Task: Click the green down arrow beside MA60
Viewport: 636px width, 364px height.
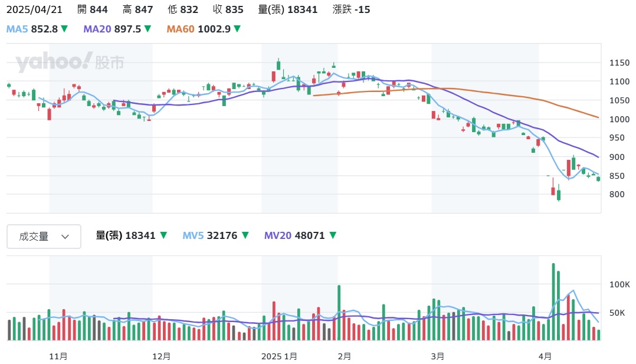Action: pyautogui.click(x=237, y=29)
